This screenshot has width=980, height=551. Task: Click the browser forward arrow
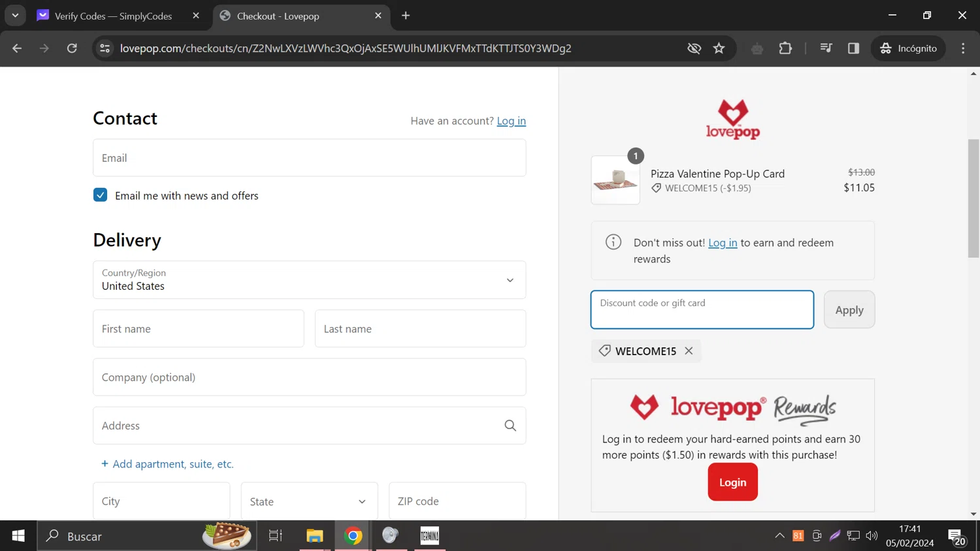pos(44,48)
